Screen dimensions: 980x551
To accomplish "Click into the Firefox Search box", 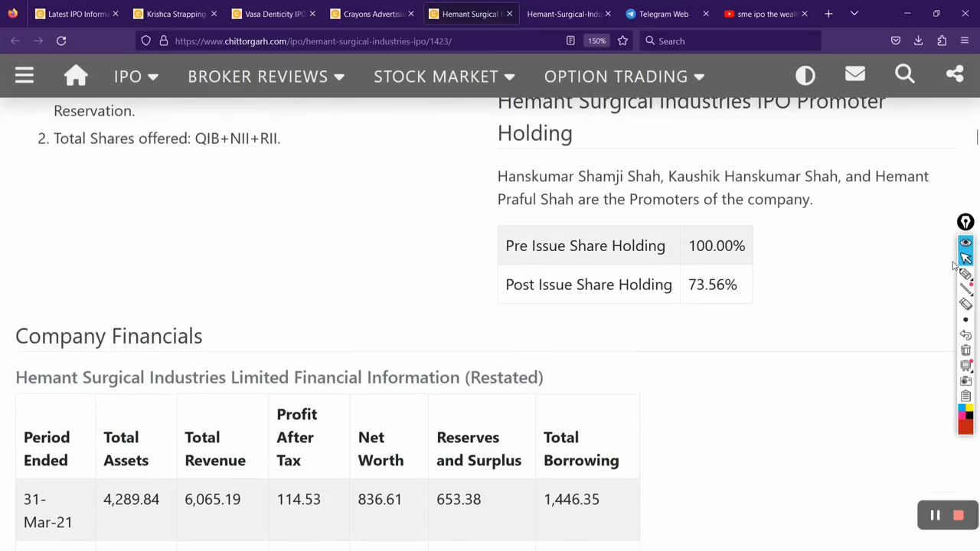I will click(731, 41).
